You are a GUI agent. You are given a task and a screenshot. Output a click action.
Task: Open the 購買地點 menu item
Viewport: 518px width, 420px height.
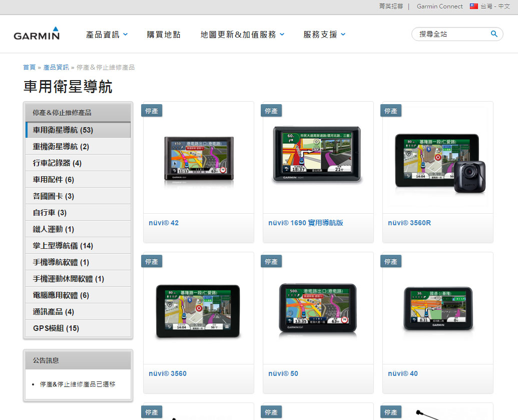[164, 35]
